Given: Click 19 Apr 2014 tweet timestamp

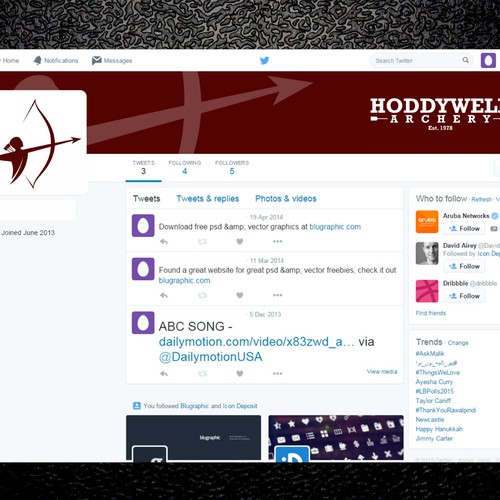Looking at the screenshot, I should [x=266, y=217].
